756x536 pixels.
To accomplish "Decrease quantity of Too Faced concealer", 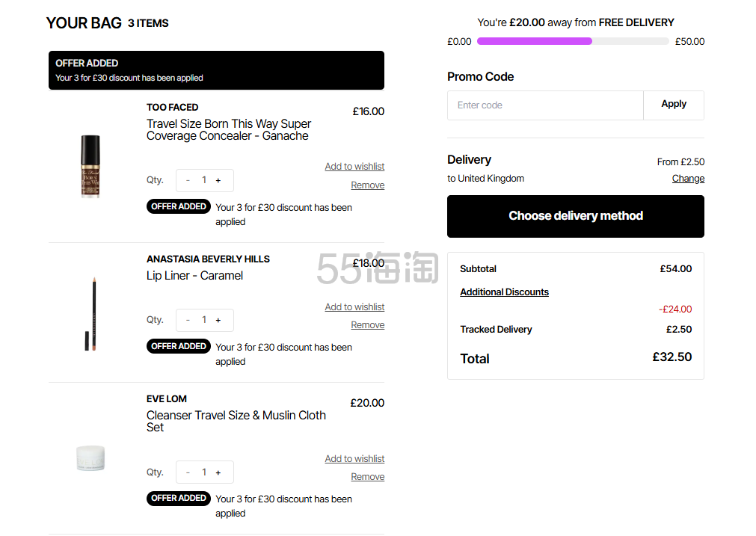I will click(188, 180).
